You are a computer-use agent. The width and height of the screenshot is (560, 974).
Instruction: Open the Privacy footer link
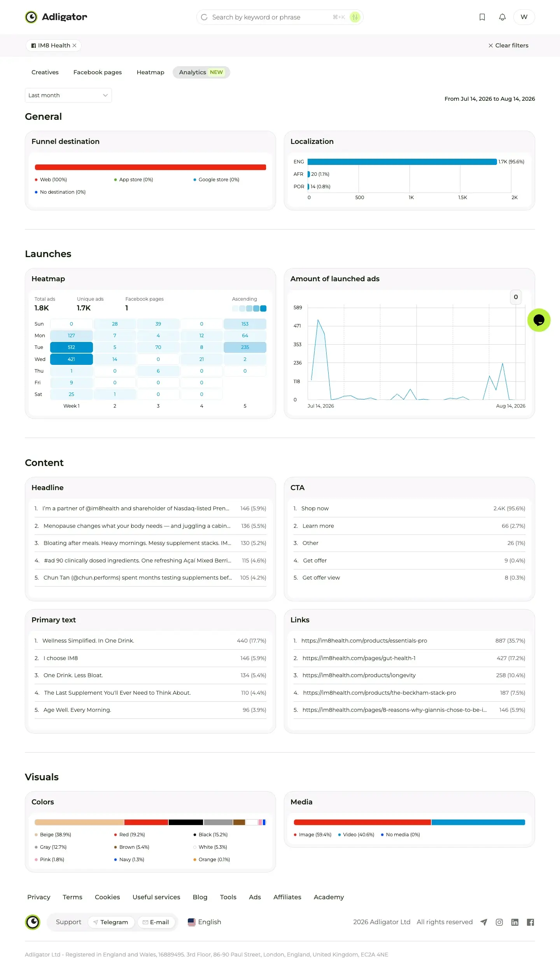(39, 897)
